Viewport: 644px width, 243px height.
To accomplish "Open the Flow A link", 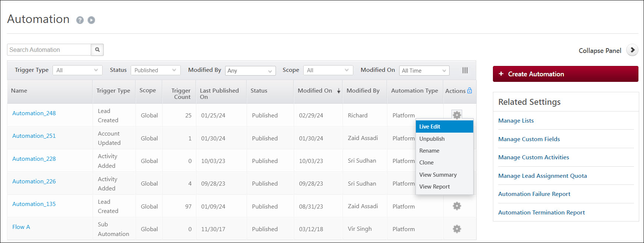I will coord(21,227).
